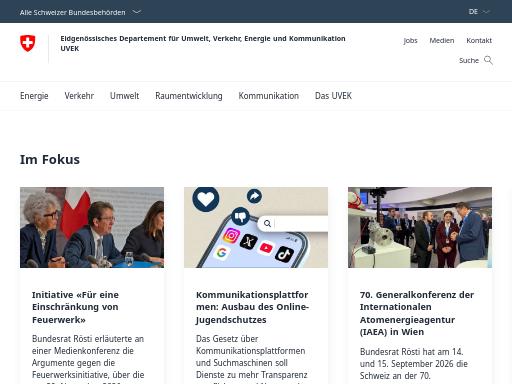Open Initiative «Für eine Einschränkung von Feuerwerk» headline

[x=75, y=307]
